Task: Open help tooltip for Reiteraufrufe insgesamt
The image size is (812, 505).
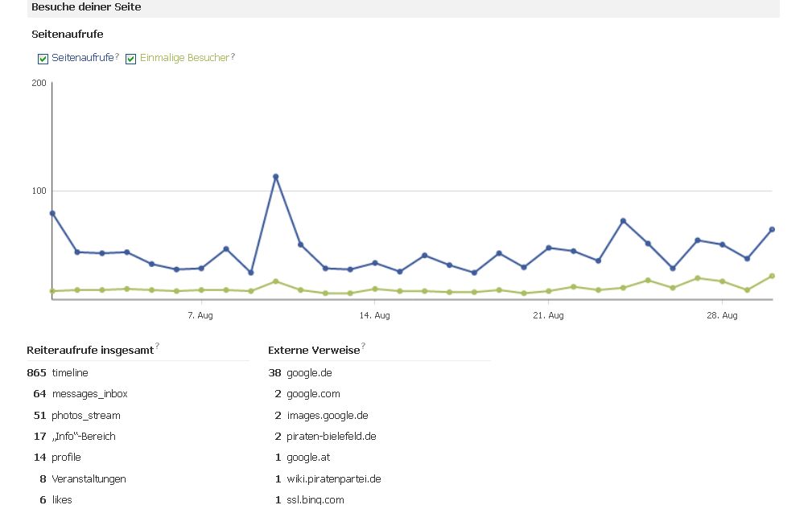Action: [157, 346]
